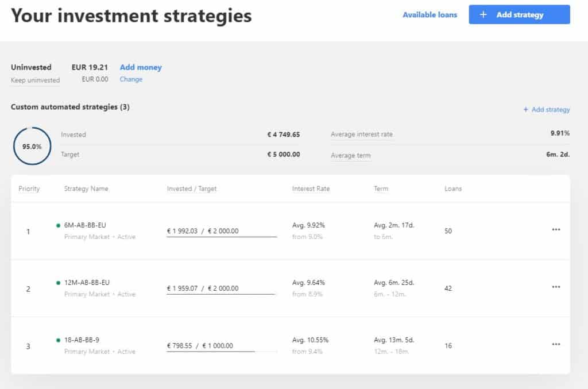The image size is (588, 389).
Task: Select the green status dot beside 12M-AB-BB-EU
Action: click(x=59, y=283)
